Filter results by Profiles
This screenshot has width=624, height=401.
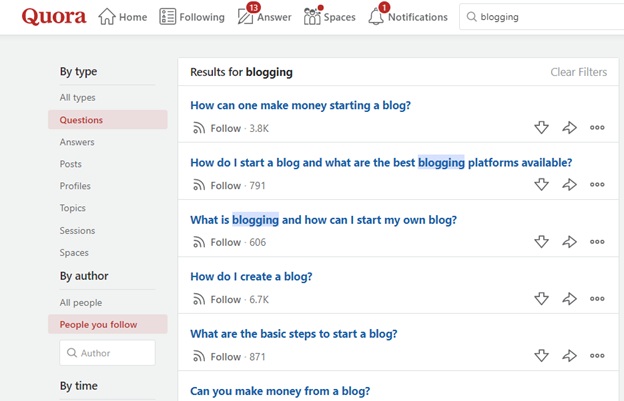(x=75, y=186)
